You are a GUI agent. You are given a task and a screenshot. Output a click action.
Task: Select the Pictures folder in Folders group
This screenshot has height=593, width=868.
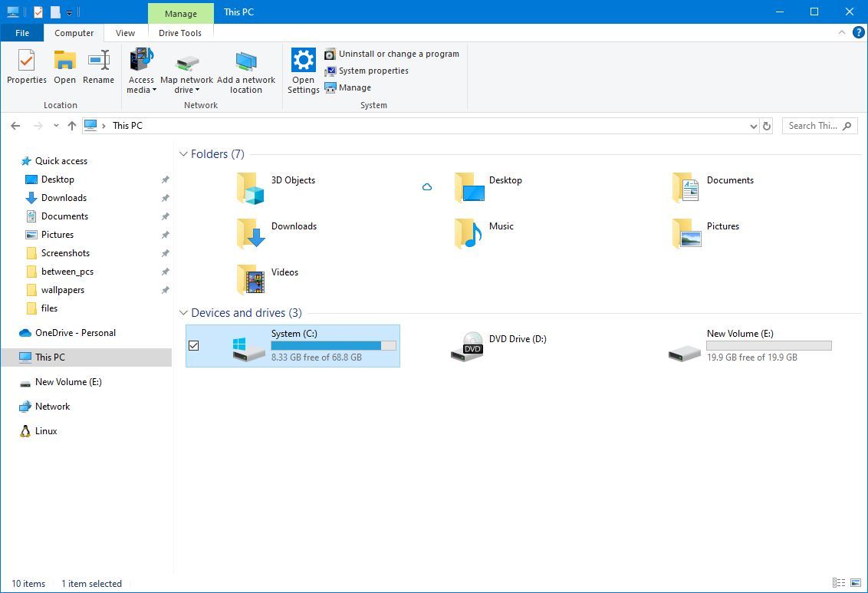point(686,234)
